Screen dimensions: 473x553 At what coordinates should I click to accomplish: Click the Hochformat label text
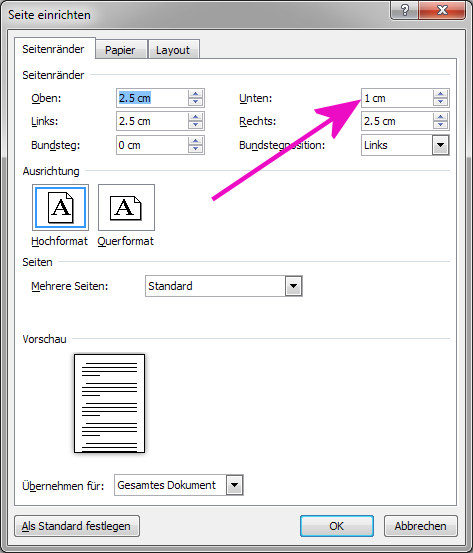(59, 241)
